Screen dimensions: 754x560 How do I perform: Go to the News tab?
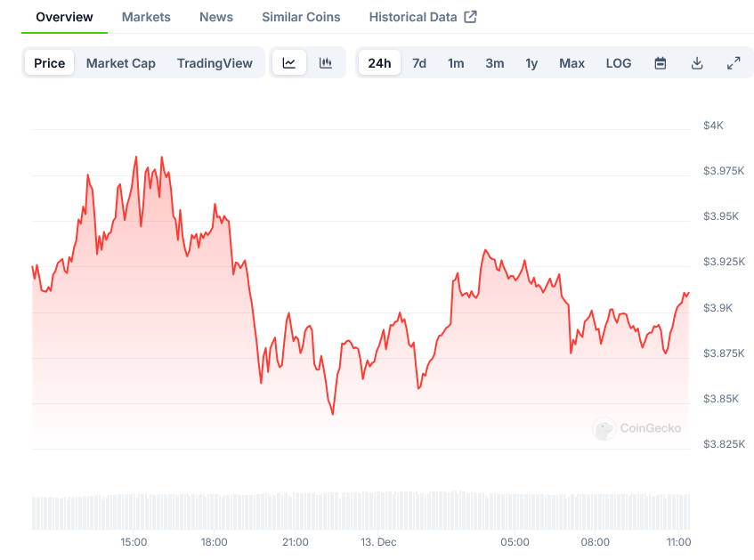(x=216, y=17)
